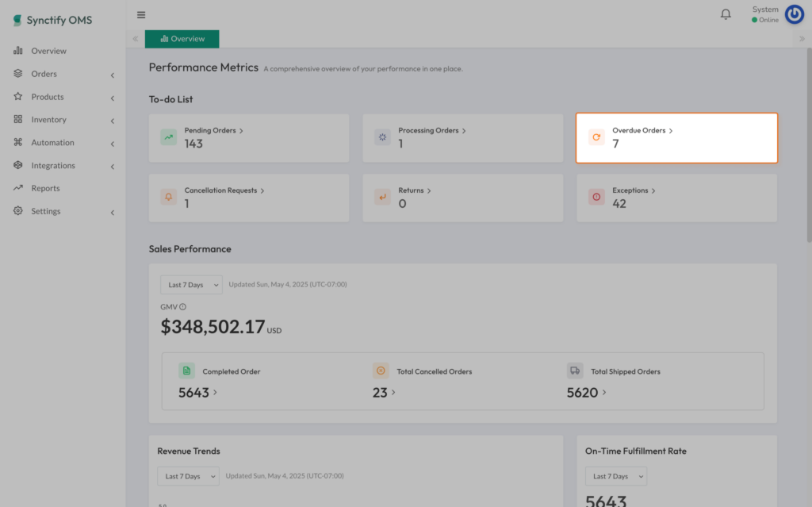Click the Synctify OMS brand name text
This screenshot has height=507, width=812.
point(59,20)
